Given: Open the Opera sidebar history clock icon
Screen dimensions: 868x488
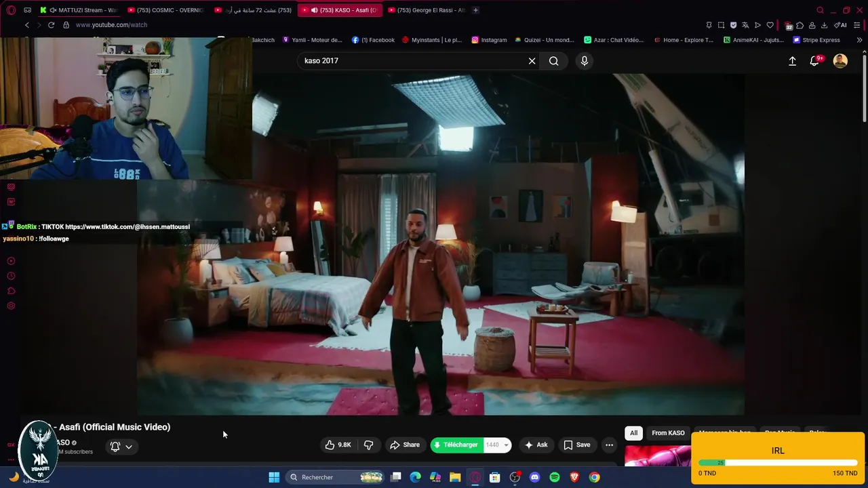Looking at the screenshot, I should pos(11,276).
